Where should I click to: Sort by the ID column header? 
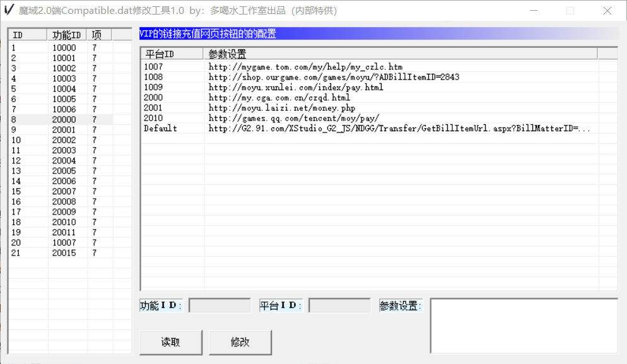pyautogui.click(x=28, y=35)
